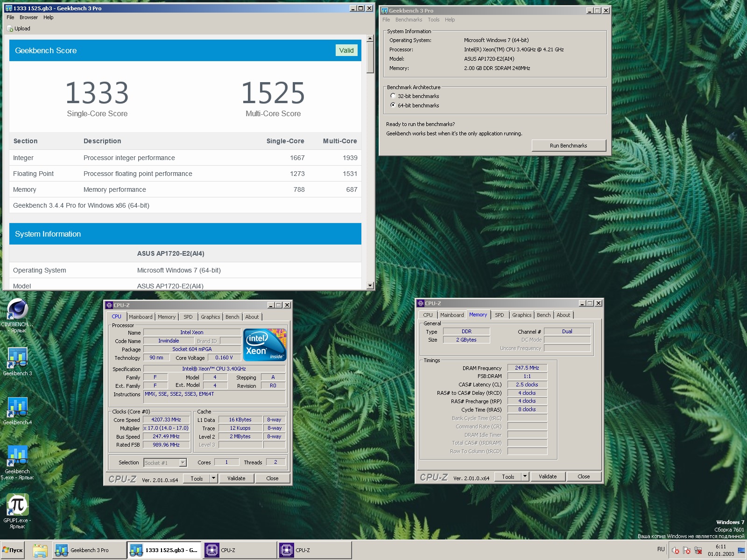Activate the second CPU-Z taskbar button
747x560 pixels.
[315, 550]
